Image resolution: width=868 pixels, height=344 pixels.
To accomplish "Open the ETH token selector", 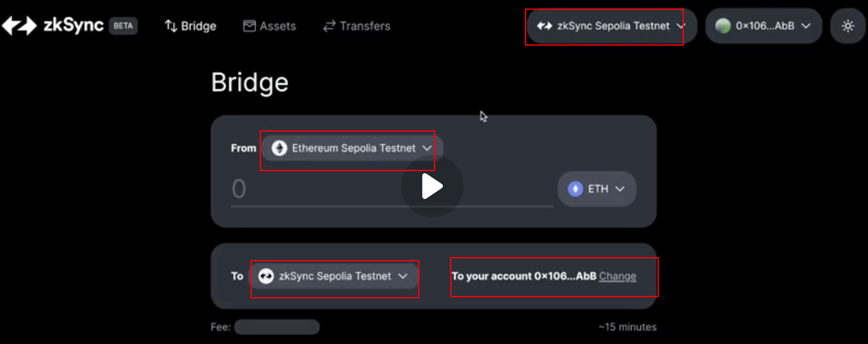I will click(x=597, y=189).
